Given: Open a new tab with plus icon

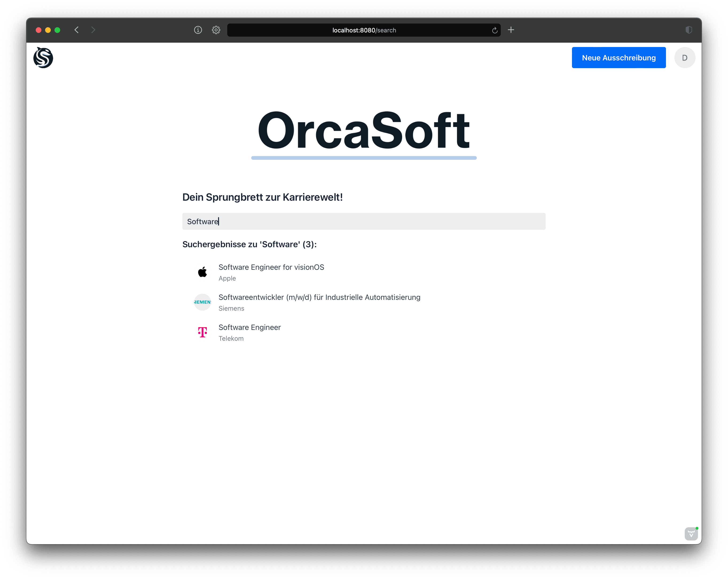Looking at the screenshot, I should (511, 30).
